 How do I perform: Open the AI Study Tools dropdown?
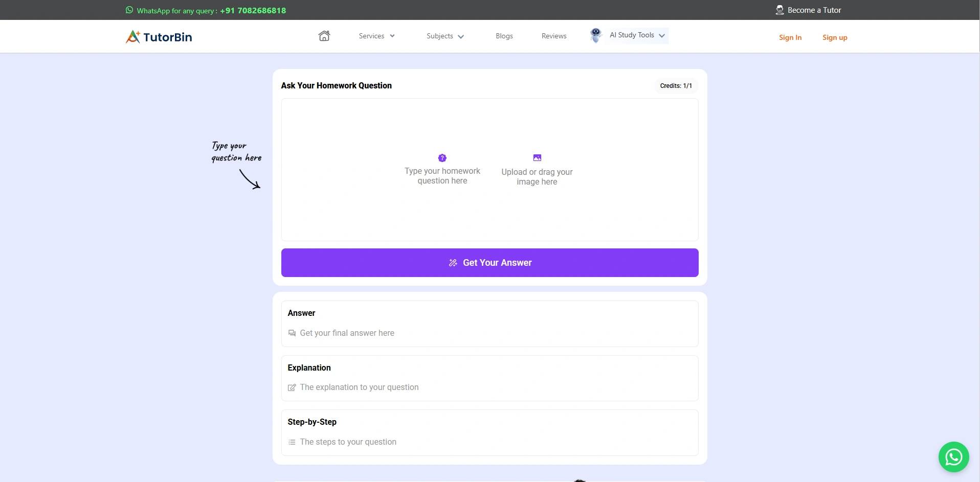[x=636, y=35]
